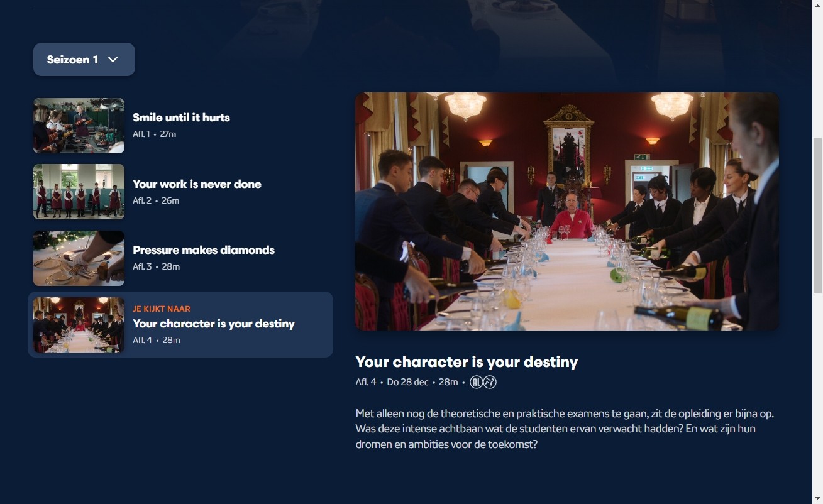Click the vertical page scrollbar thumb
This screenshot has width=823, height=504.
(x=817, y=215)
